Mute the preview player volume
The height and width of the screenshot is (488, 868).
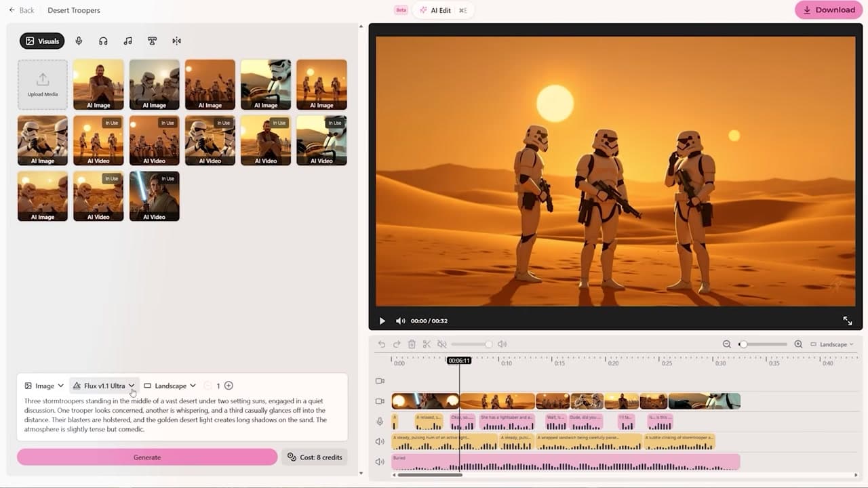coord(400,321)
